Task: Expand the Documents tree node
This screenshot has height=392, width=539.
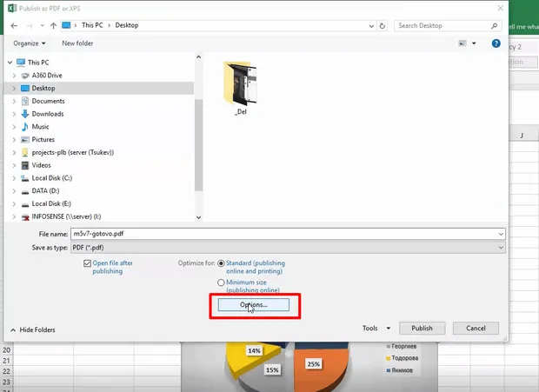Action: click(x=14, y=101)
